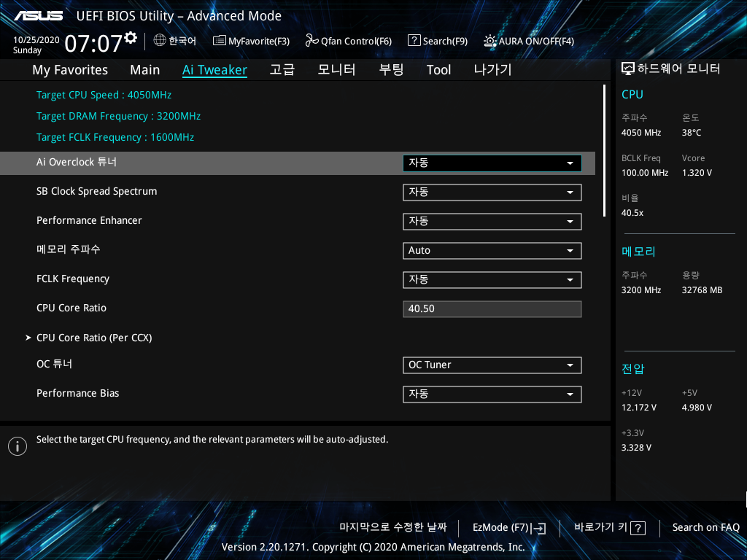The width and height of the screenshot is (747, 560).
Task: Open Ai Overclock 튜너 dropdown
Action: 492,163
